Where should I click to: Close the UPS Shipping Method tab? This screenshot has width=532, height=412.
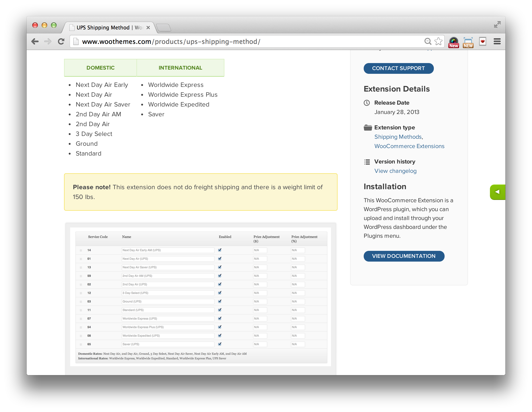[x=148, y=28]
